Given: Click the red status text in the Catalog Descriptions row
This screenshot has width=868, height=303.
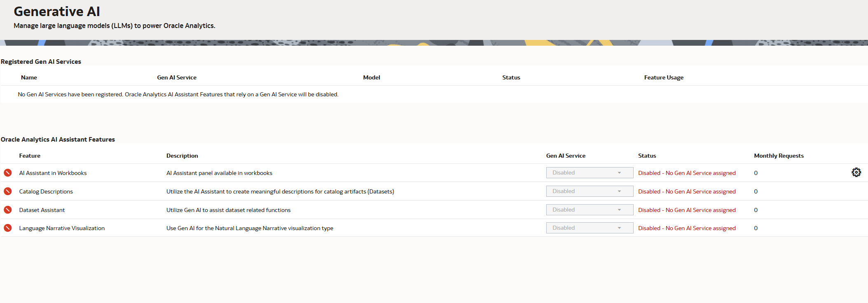Looking at the screenshot, I should tap(687, 191).
